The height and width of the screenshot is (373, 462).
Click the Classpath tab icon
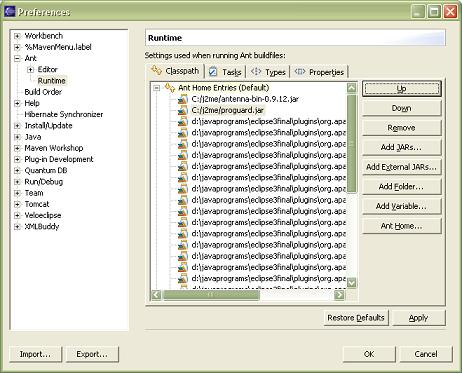pyautogui.click(x=156, y=70)
